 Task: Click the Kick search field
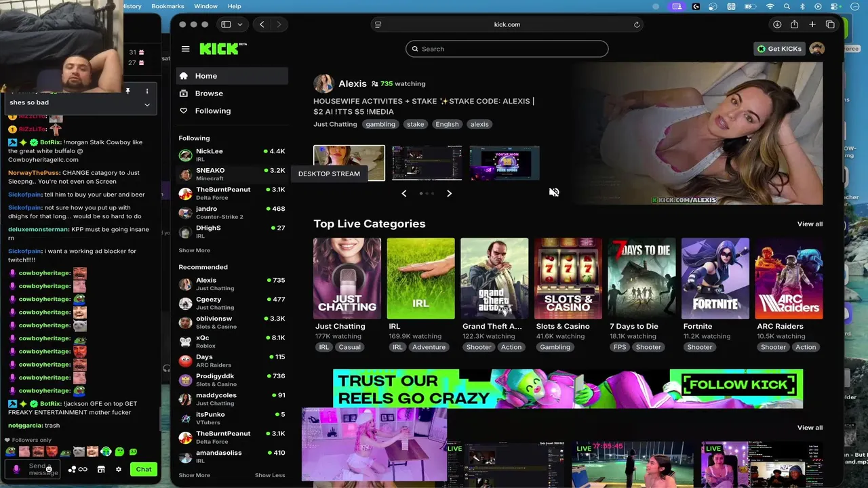507,49
